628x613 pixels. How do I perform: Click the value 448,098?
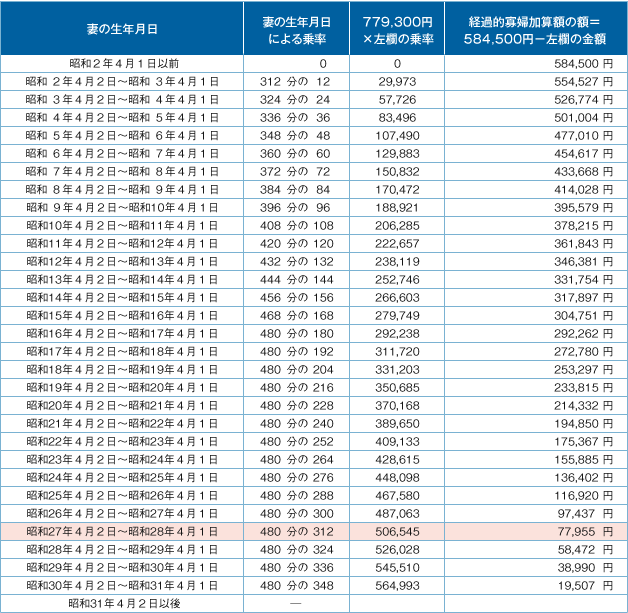[397, 478]
